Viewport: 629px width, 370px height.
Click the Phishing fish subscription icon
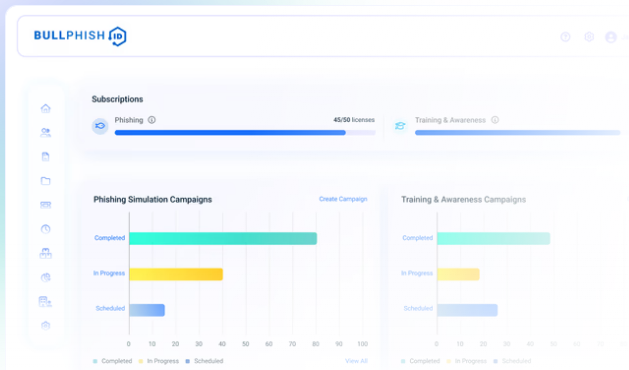click(100, 126)
